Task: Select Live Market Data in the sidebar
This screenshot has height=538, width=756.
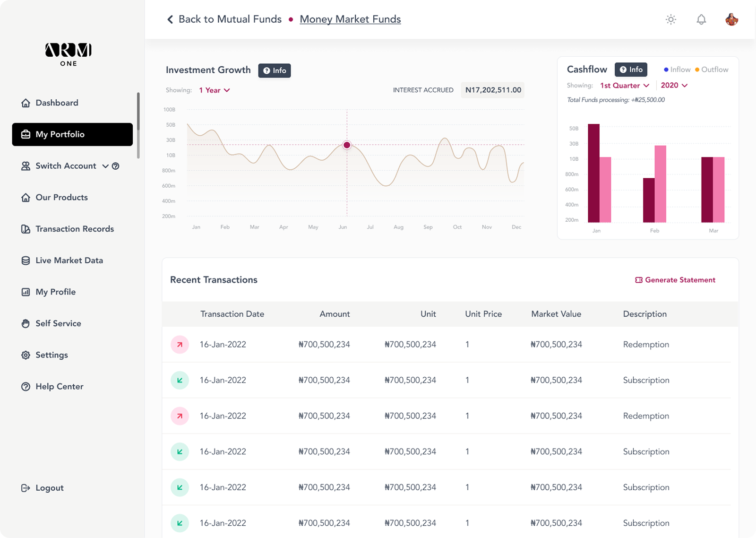Action: [x=69, y=260]
